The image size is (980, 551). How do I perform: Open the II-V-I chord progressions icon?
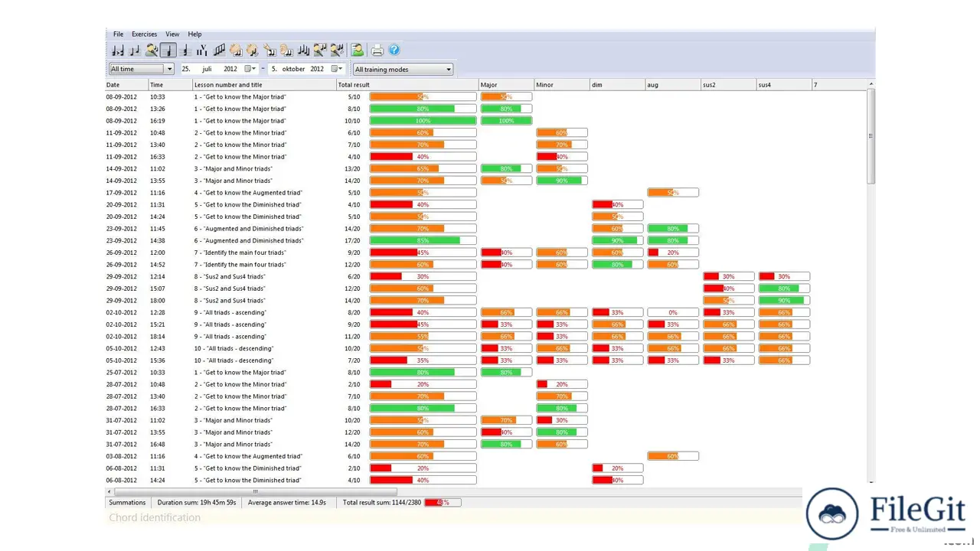pyautogui.click(x=202, y=51)
